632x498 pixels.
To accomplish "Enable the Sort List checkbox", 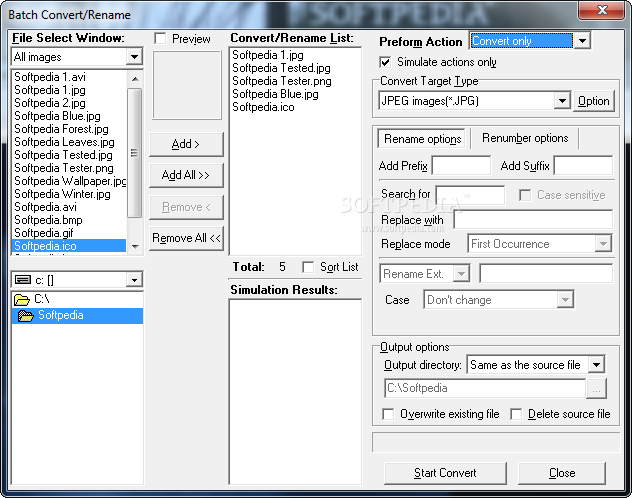I will (x=308, y=267).
